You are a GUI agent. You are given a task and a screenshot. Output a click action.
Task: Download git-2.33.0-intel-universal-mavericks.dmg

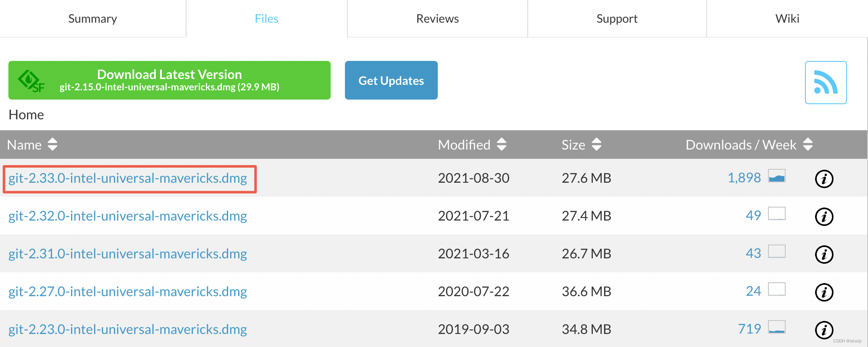pos(128,178)
